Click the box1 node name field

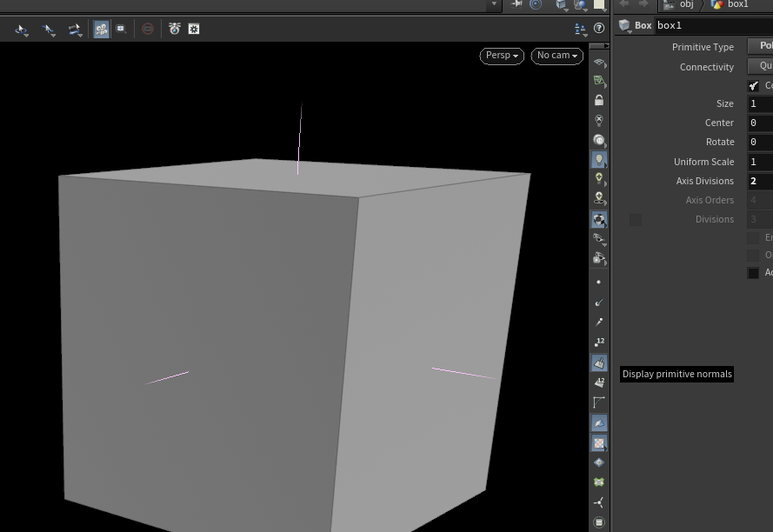(x=714, y=25)
